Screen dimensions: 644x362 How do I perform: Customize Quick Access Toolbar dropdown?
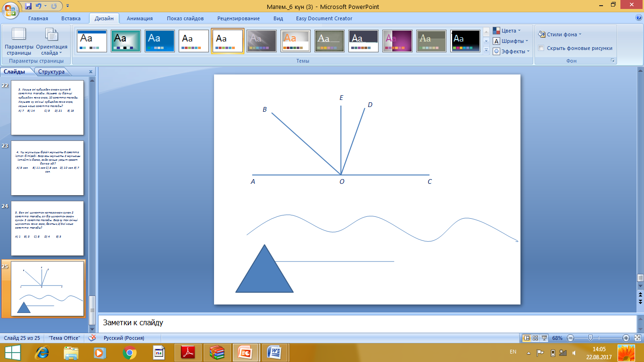pos(67,7)
